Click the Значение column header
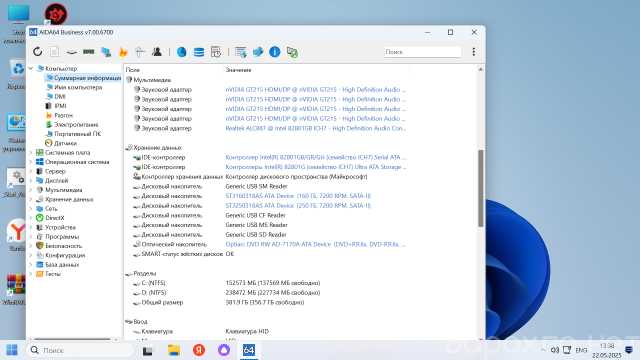This screenshot has width=640, height=360. (238, 70)
